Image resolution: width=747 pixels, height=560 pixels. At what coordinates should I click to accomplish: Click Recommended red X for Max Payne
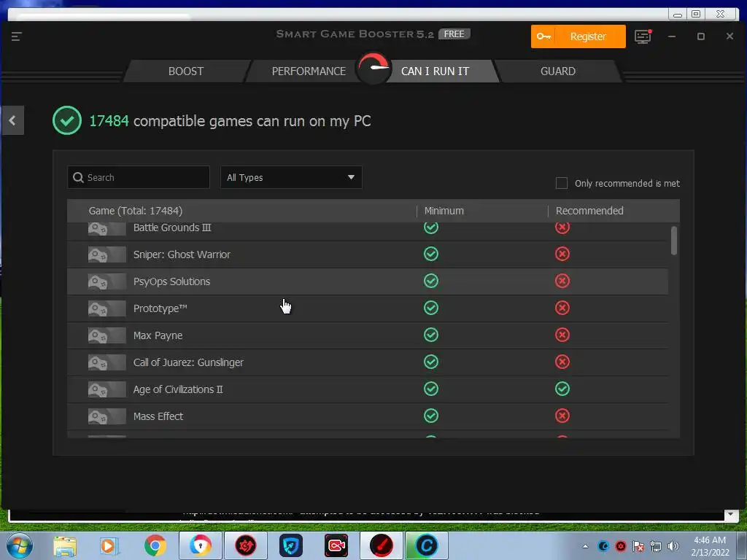coord(562,335)
